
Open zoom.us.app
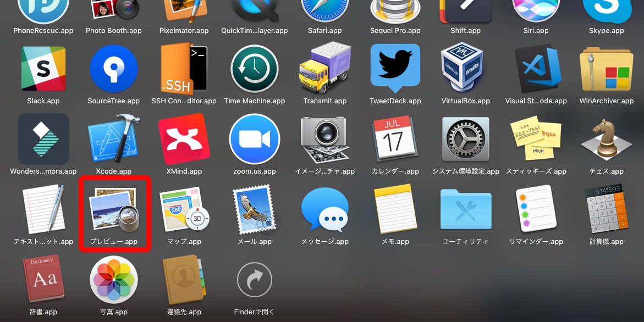[x=254, y=139]
